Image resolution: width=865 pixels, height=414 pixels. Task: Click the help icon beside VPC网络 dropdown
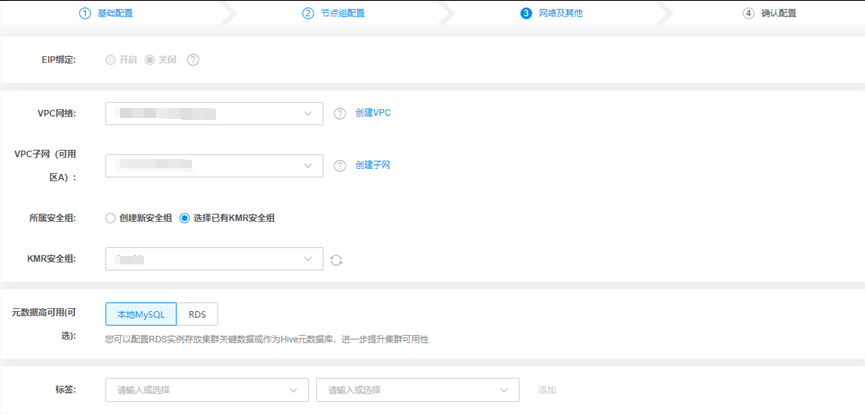click(340, 113)
